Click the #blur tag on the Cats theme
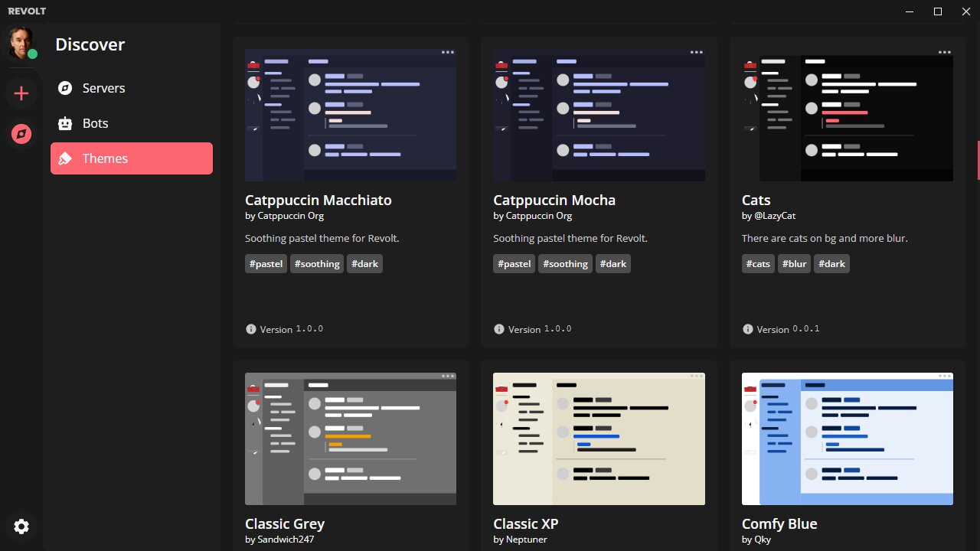The width and height of the screenshot is (980, 551). 794,264
